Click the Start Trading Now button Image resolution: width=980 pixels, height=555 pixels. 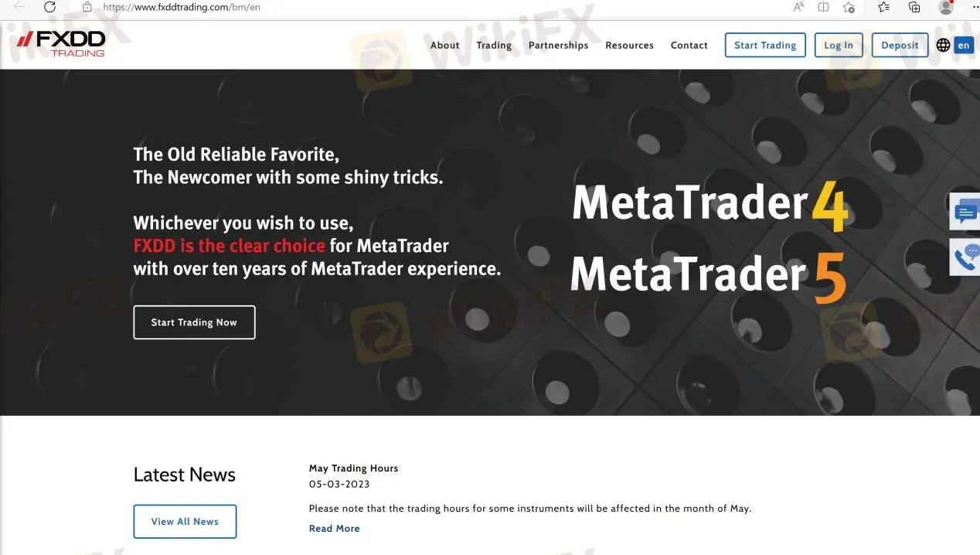(x=194, y=322)
